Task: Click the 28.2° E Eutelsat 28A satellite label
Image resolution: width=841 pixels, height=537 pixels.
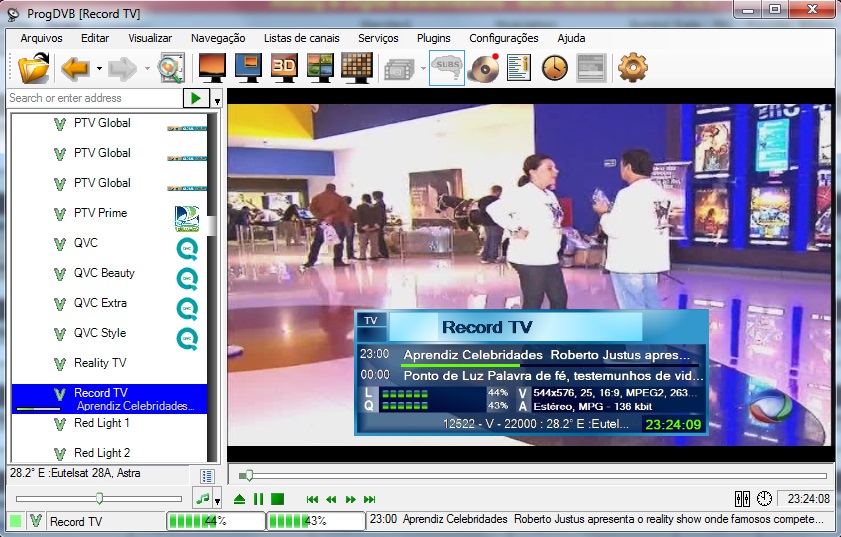Action: (75, 473)
